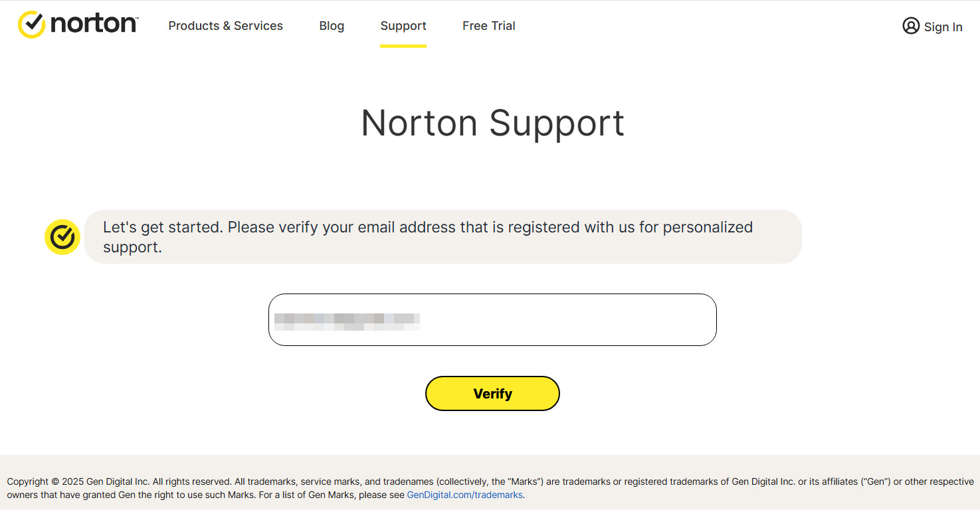
Task: Go to the Blog page
Action: pos(332,26)
